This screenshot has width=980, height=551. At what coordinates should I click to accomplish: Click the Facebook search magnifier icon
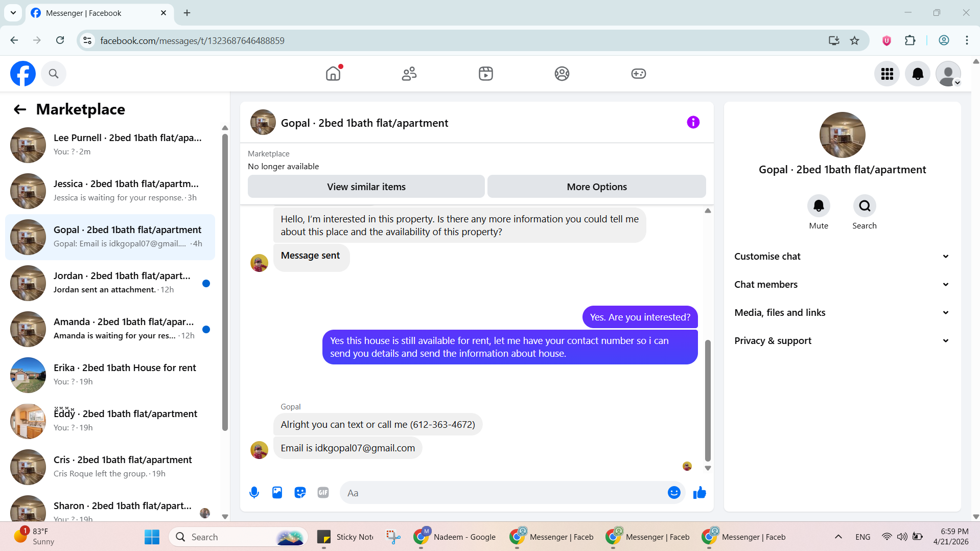pos(54,74)
